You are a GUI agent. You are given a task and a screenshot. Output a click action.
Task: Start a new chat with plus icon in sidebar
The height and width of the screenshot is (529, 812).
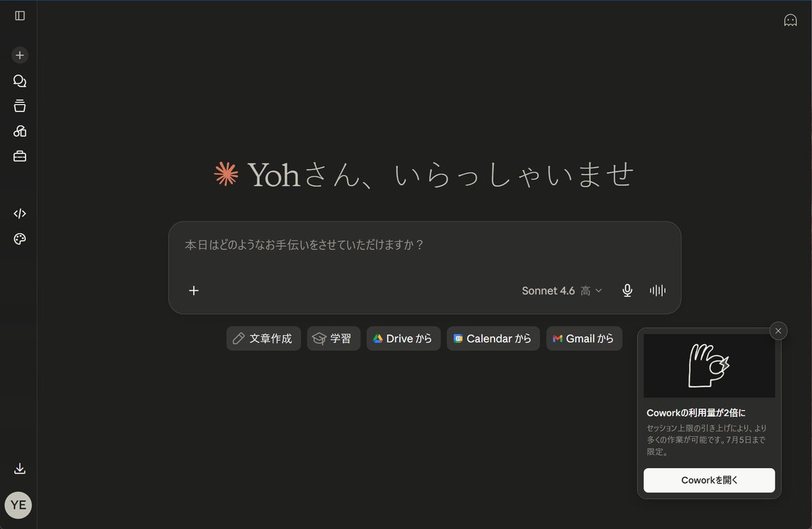(x=20, y=55)
